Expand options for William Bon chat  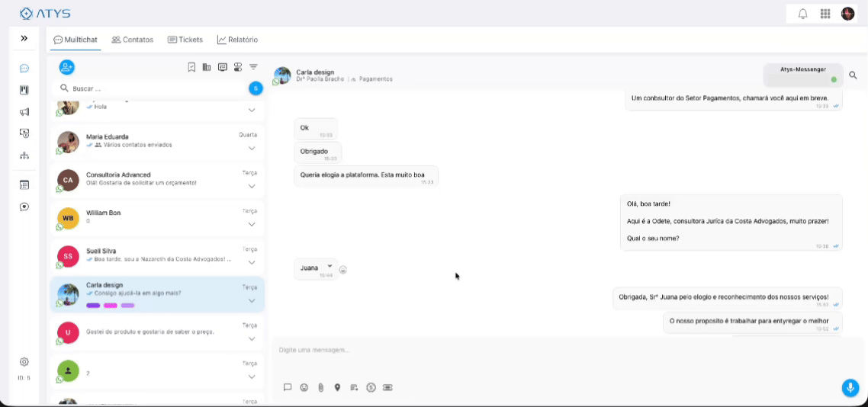tap(252, 224)
